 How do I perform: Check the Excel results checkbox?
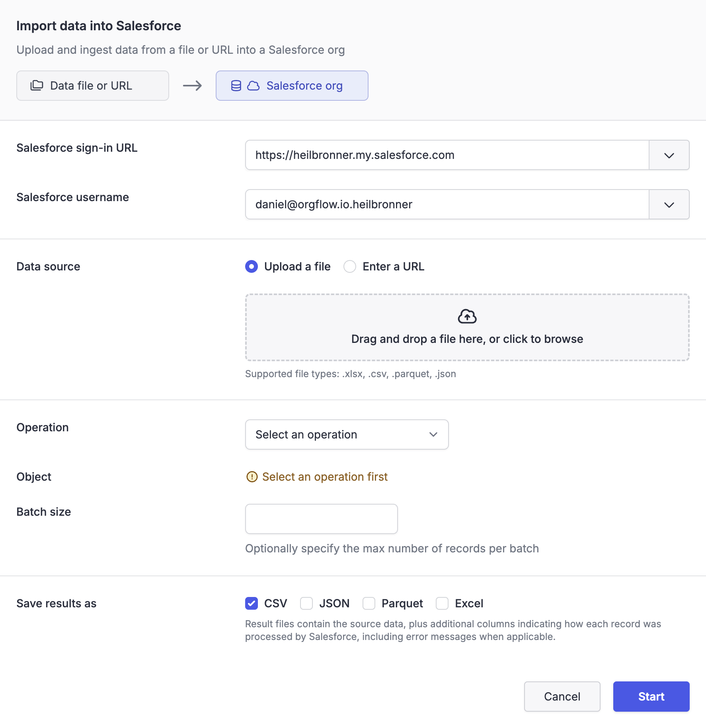(x=442, y=603)
